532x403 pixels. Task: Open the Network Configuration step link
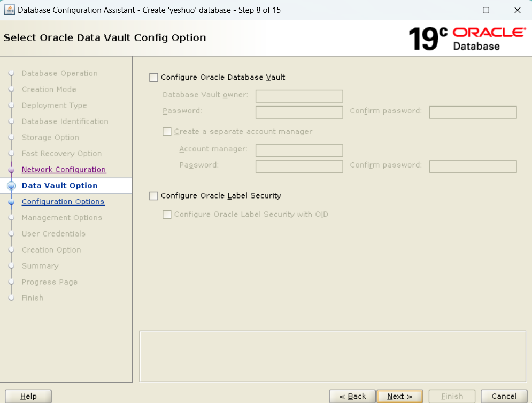tap(64, 170)
